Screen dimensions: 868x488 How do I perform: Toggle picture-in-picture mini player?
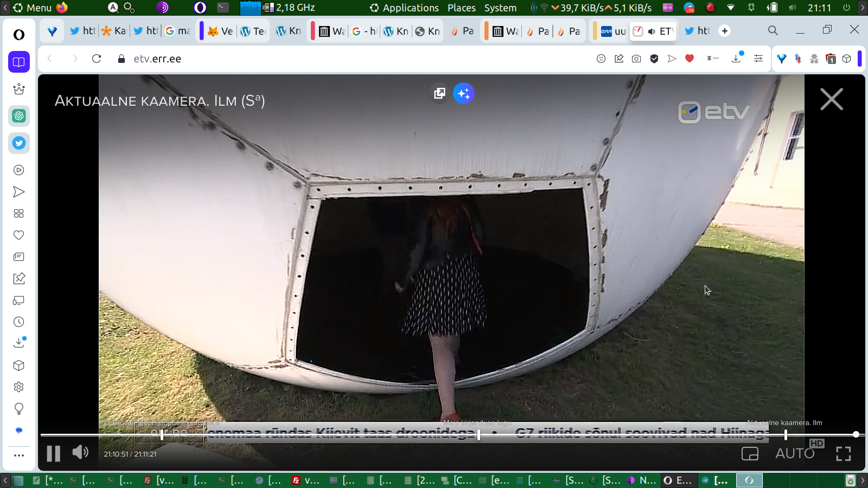coord(750,454)
